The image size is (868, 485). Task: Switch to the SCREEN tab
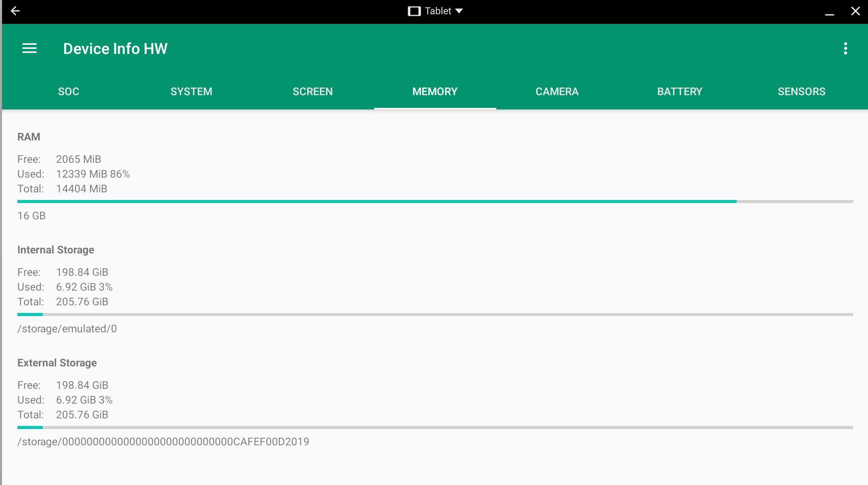[x=313, y=92]
